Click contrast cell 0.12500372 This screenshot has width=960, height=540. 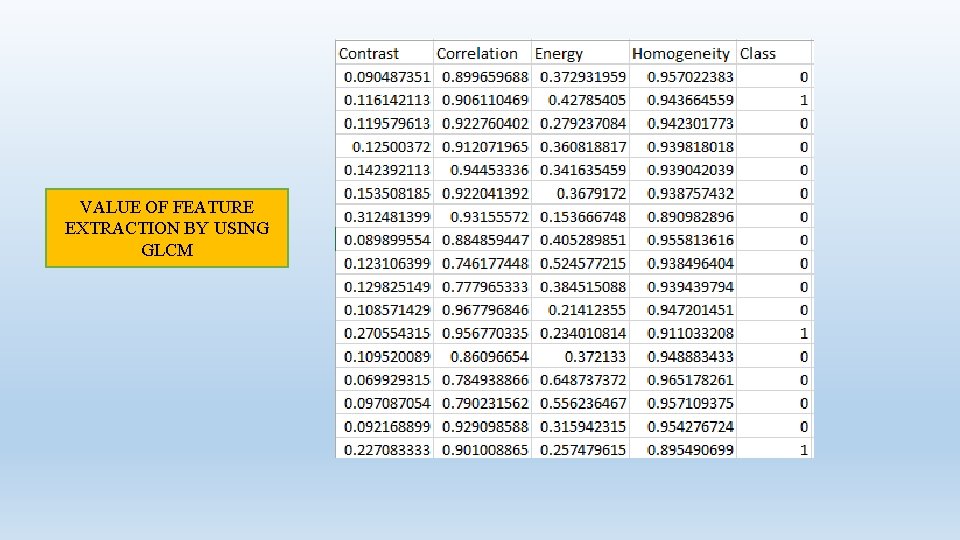point(384,147)
